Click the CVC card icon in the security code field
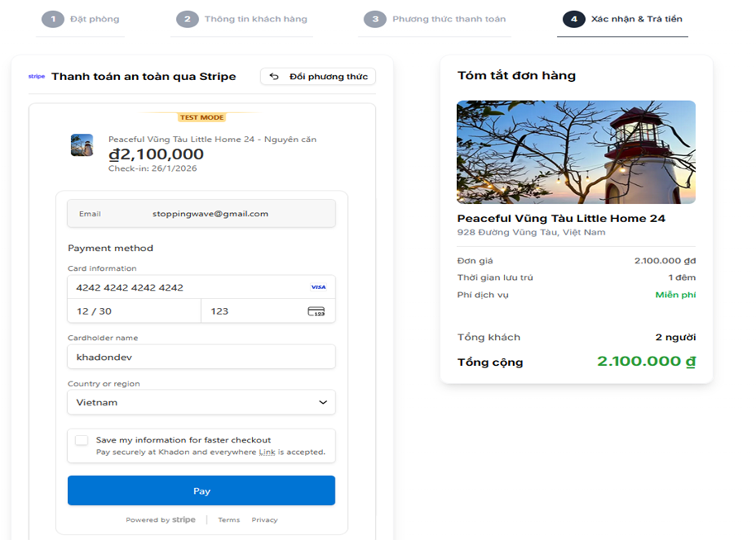Viewport: 756px width, 540px height. click(316, 311)
